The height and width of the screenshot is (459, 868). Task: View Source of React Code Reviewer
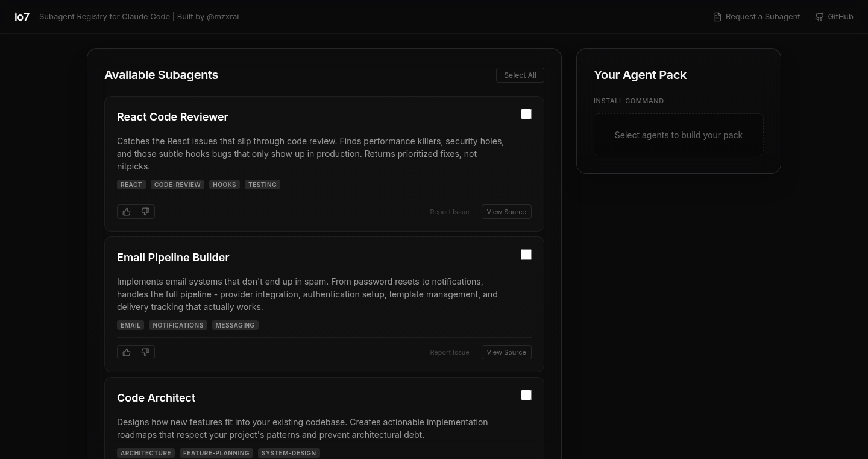[506, 212]
